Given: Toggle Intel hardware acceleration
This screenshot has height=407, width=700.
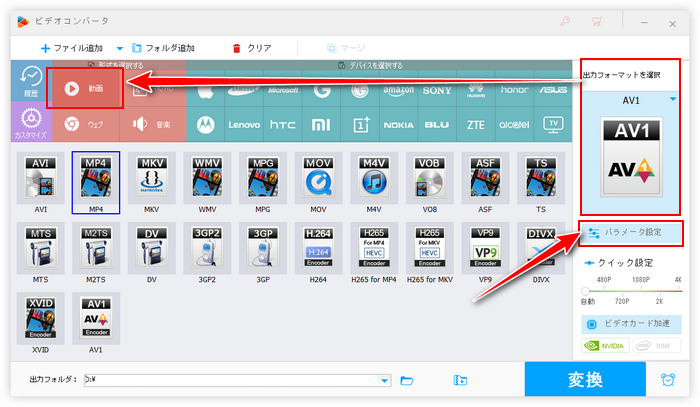Looking at the screenshot, I should [x=657, y=345].
